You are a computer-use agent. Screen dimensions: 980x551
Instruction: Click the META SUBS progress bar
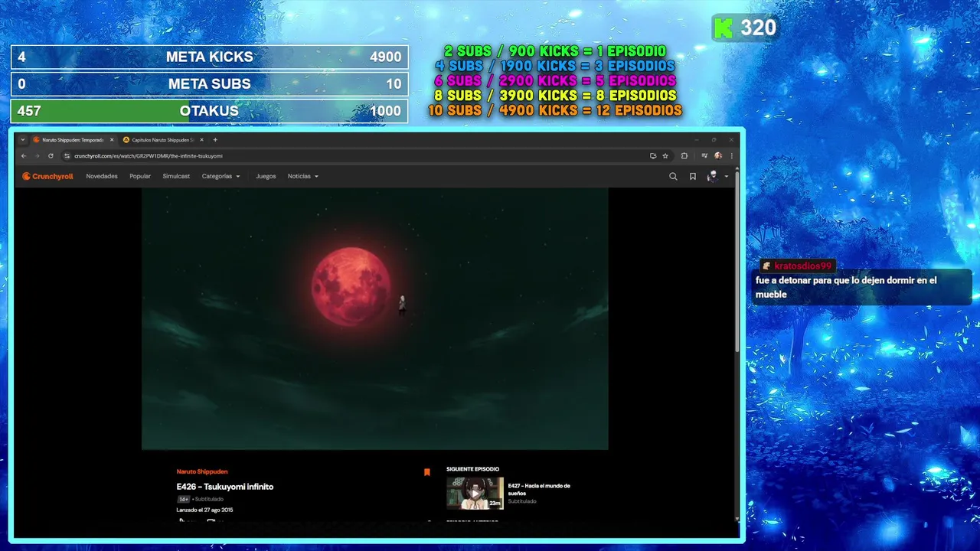(209, 84)
